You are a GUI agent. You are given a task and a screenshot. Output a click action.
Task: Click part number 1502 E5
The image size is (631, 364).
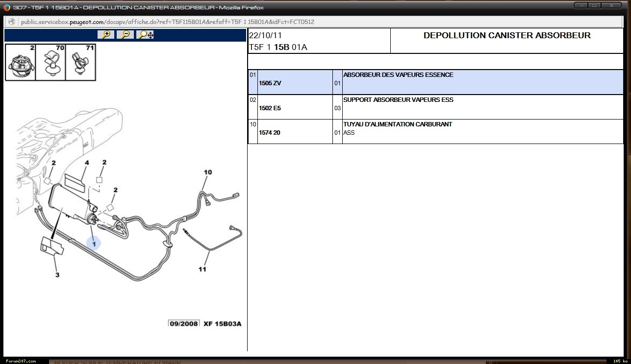270,108
